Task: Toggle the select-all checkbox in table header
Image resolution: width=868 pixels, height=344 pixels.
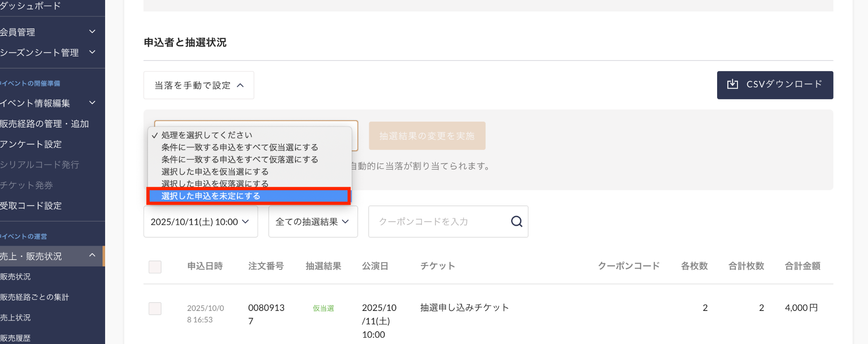Action: (155, 267)
